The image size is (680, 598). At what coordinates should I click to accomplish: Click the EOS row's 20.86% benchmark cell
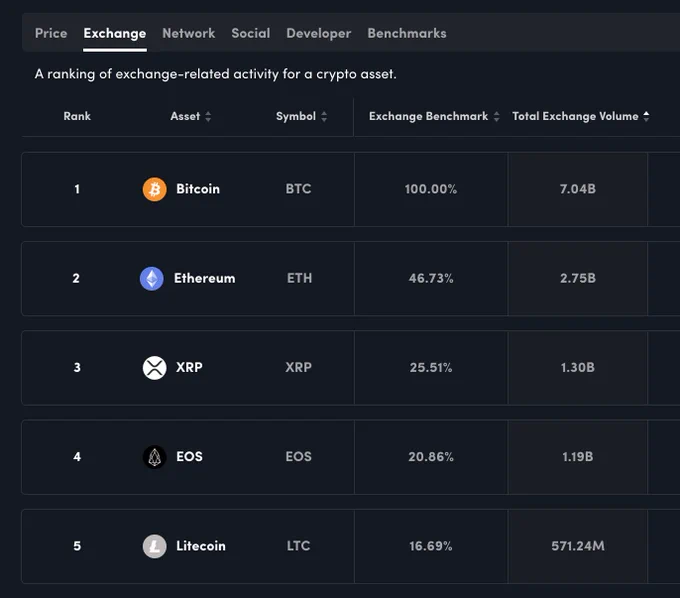[x=431, y=457]
